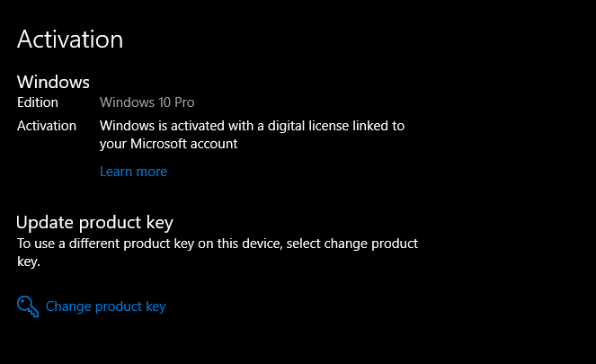Click the Activation page title
The height and width of the screenshot is (364, 596).
70,40
